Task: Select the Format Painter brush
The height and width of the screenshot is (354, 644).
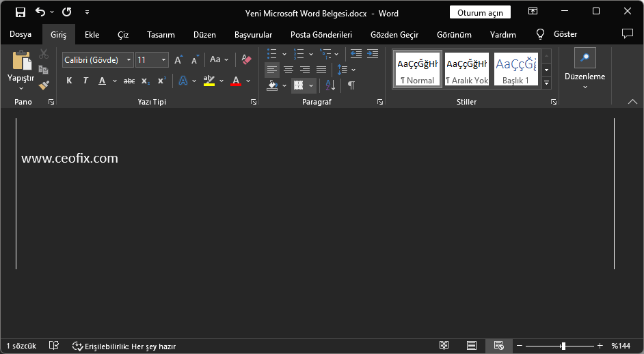Action: (x=44, y=85)
